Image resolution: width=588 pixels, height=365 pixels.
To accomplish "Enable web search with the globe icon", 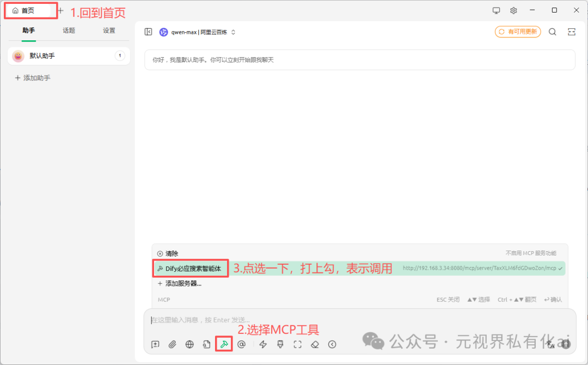I will click(x=189, y=344).
